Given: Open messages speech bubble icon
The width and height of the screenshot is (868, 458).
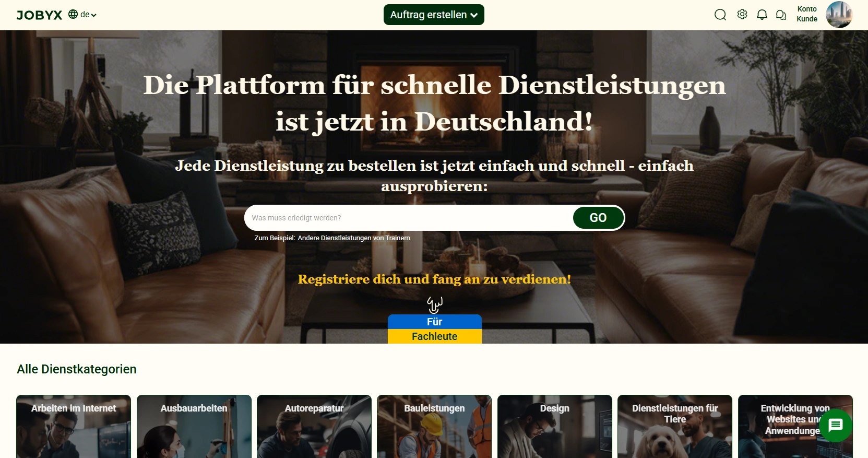Looking at the screenshot, I should (781, 15).
